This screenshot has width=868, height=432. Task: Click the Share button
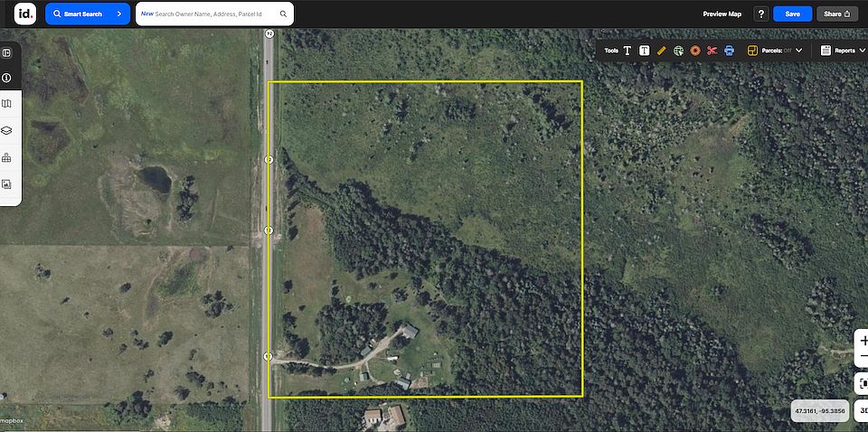[836, 14]
